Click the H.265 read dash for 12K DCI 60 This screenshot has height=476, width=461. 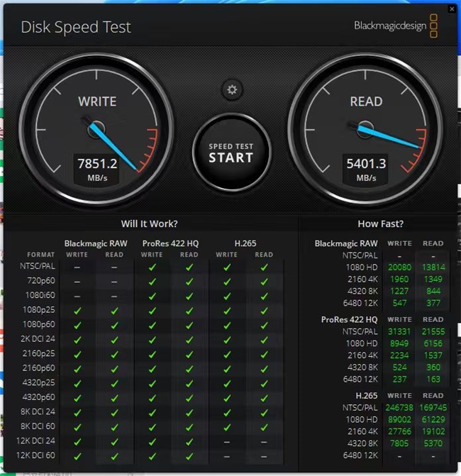tap(264, 457)
